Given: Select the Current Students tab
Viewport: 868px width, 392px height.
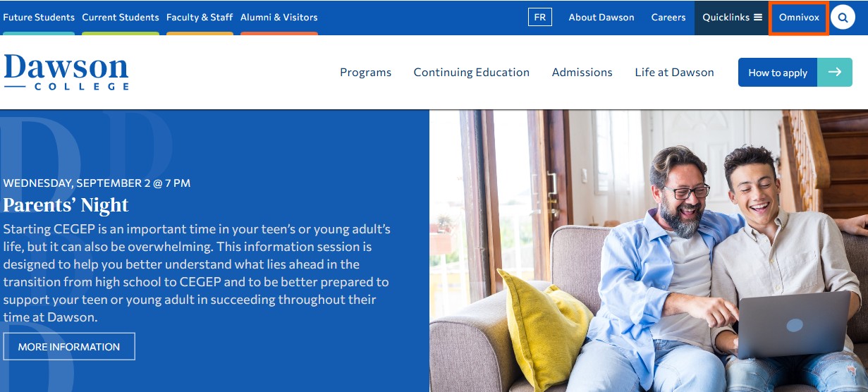Looking at the screenshot, I should [x=121, y=17].
